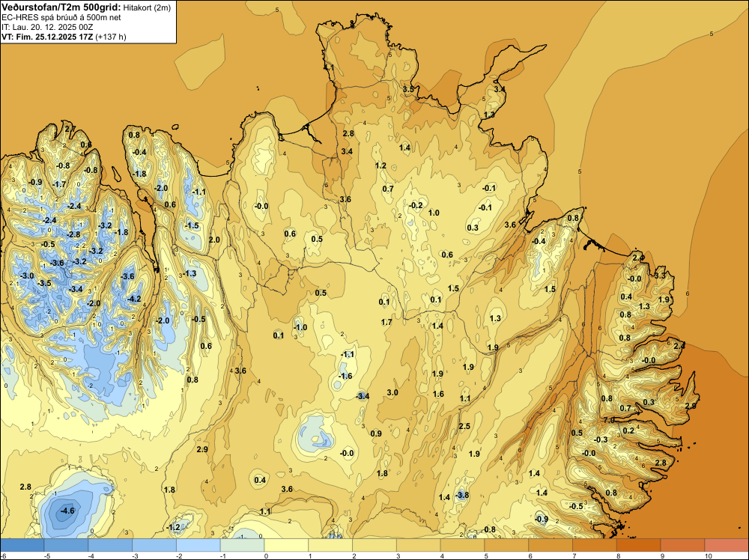Click the '7.0' temperature value on the map
749x560 pixels.
click(609, 421)
